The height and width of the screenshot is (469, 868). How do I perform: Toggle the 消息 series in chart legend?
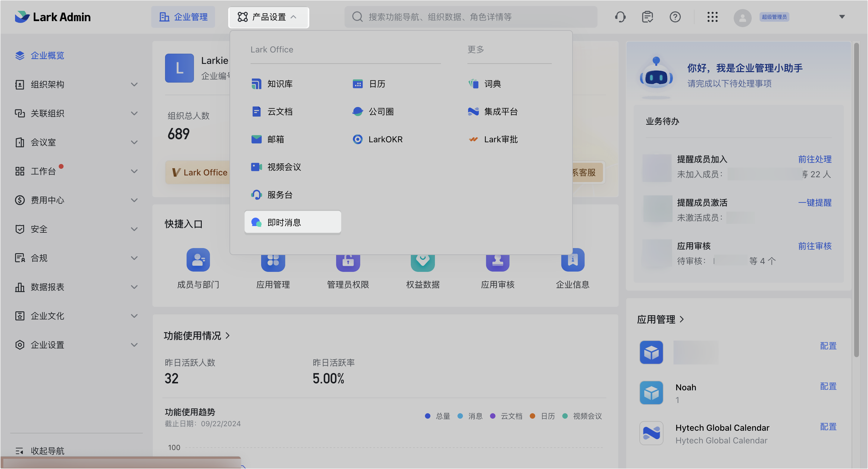coord(470,416)
